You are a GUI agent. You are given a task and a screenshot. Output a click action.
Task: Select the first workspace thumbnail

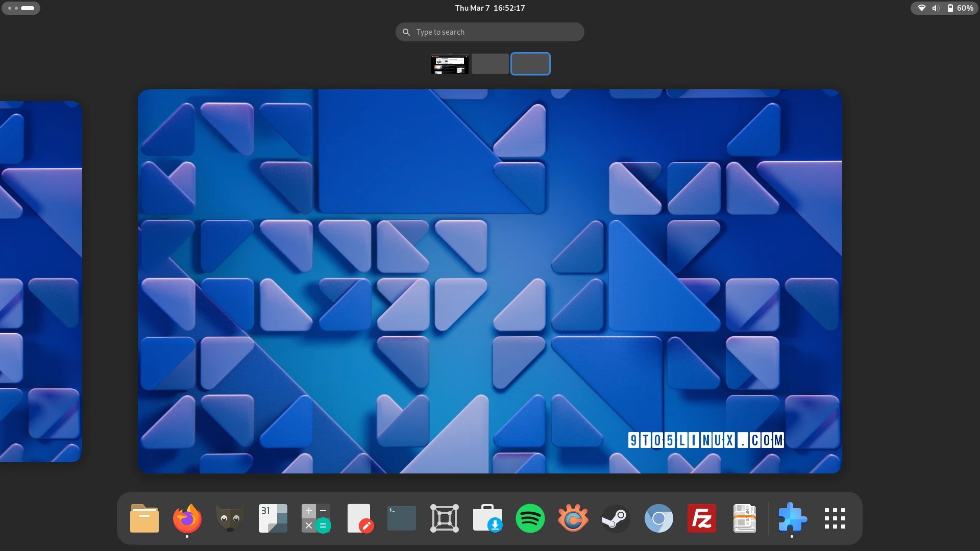click(x=450, y=64)
